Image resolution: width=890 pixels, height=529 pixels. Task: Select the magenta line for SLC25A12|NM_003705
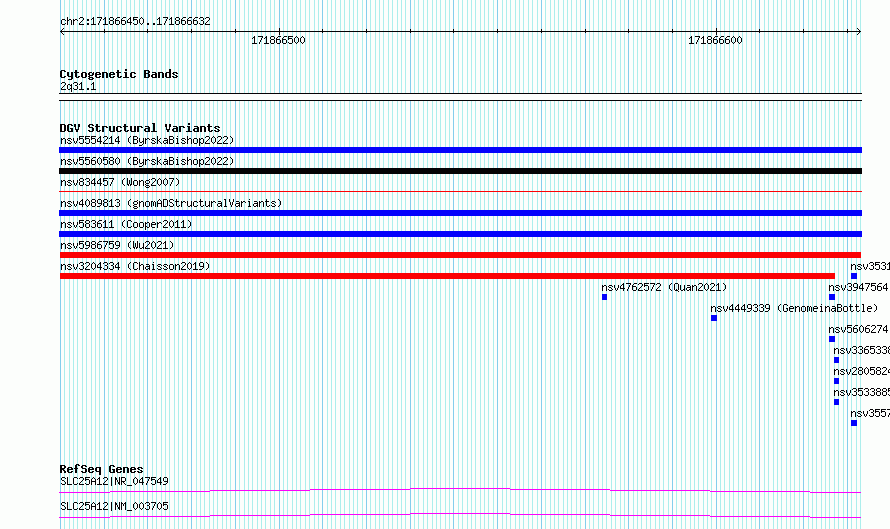click(460, 515)
